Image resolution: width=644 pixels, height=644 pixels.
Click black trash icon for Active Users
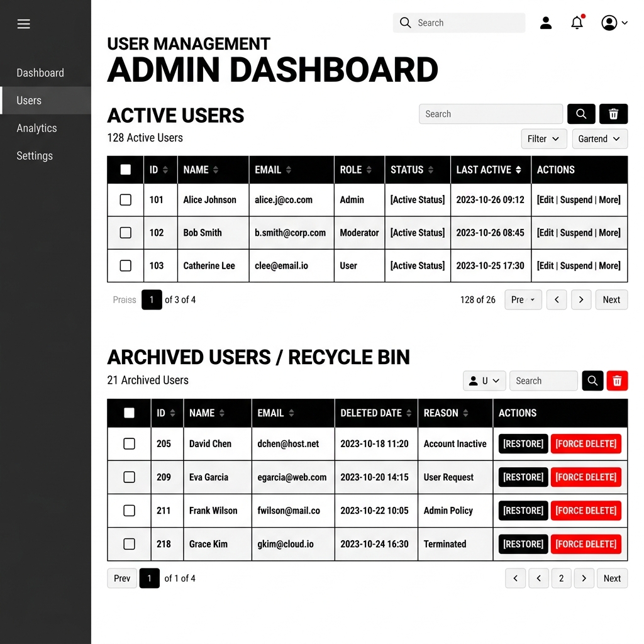pyautogui.click(x=613, y=114)
